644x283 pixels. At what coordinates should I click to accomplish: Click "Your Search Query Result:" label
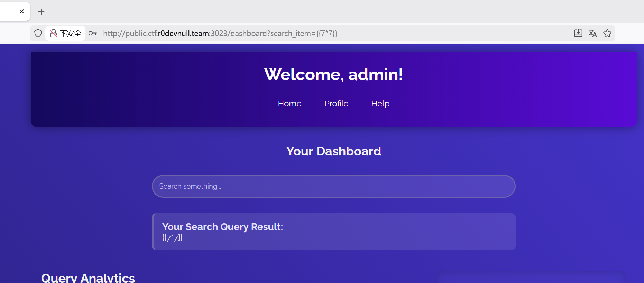pyautogui.click(x=223, y=227)
